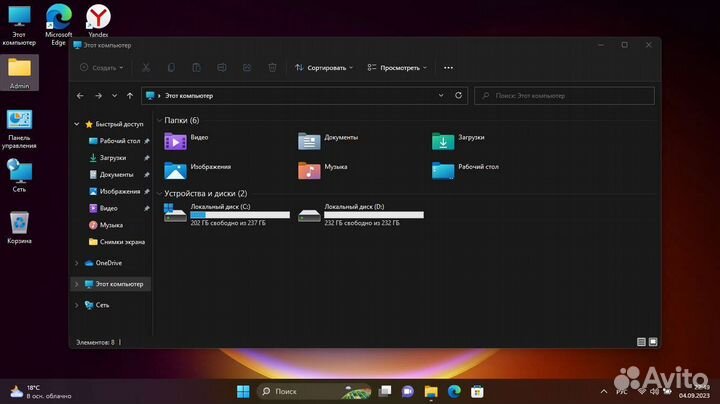The height and width of the screenshot is (404, 720).
Task: Show hidden tray icons chevron
Action: [x=604, y=391]
